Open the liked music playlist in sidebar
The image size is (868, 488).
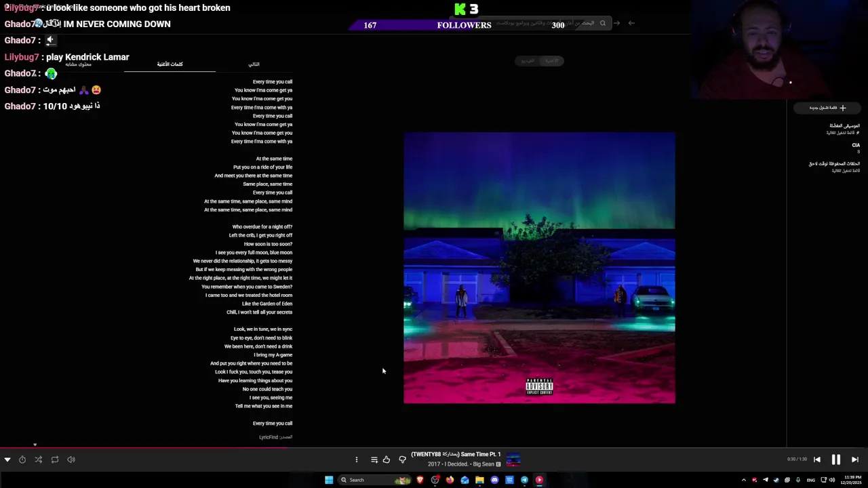click(x=843, y=129)
